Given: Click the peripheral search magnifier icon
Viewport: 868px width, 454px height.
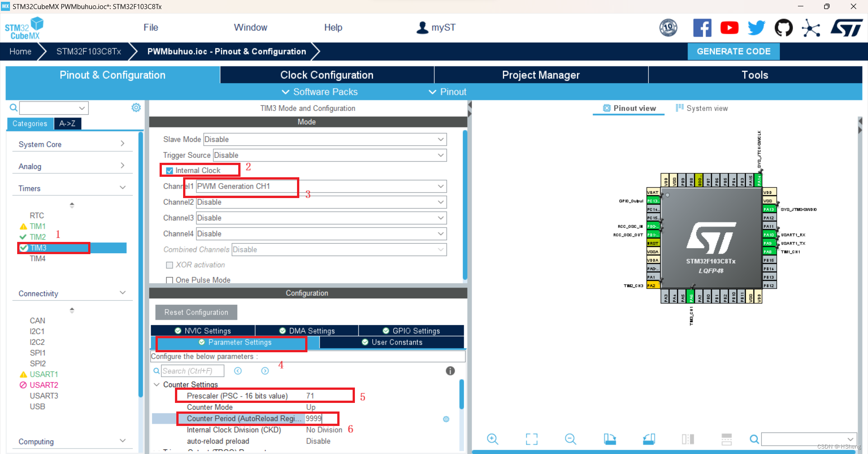Looking at the screenshot, I should tap(14, 108).
